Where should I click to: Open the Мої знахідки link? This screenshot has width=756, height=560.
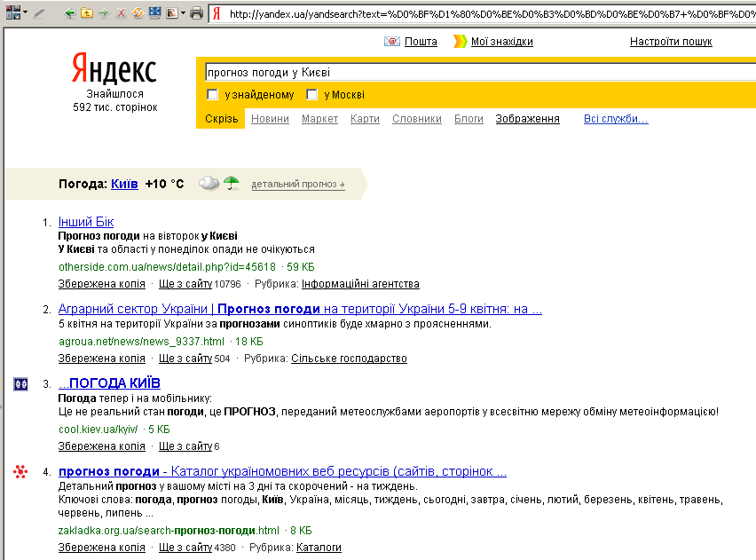(502, 42)
